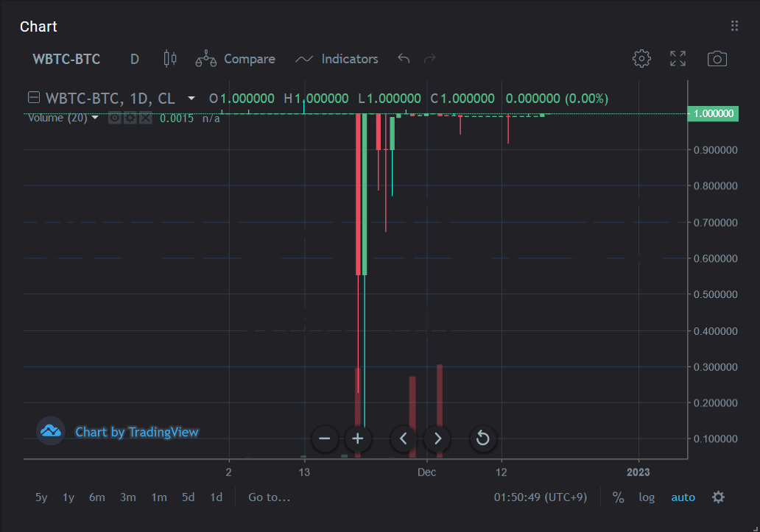This screenshot has width=760, height=532.
Task: Take a chart snapshot with camera icon
Action: tap(717, 59)
